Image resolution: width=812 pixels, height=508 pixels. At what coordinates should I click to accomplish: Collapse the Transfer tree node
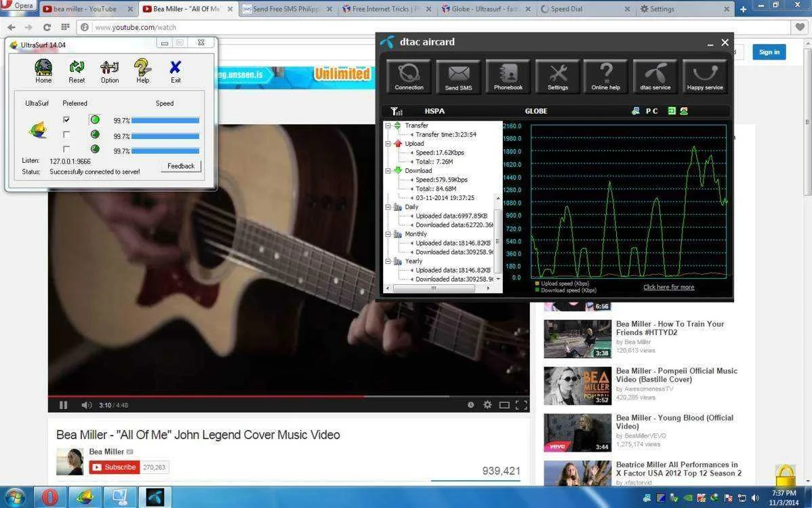388,126
